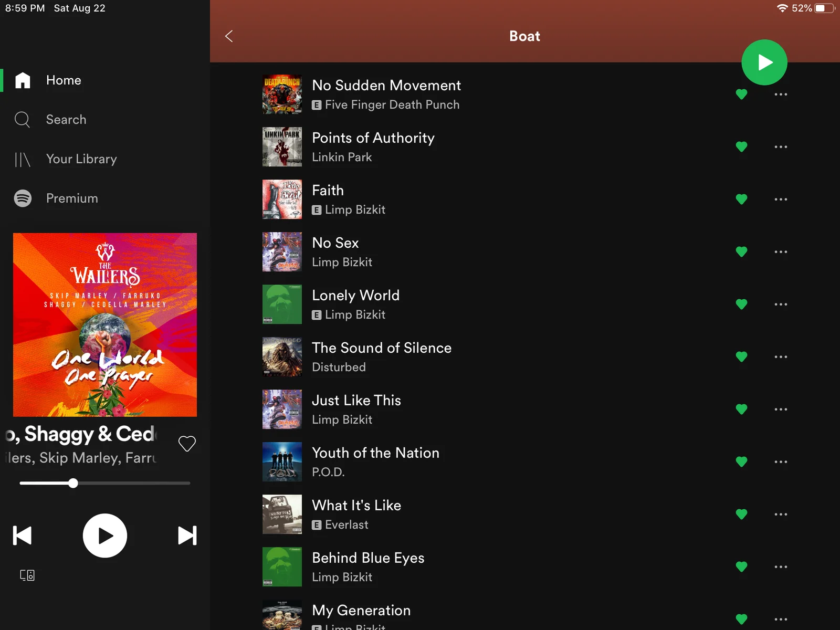Open Your Library in the sidebar
Viewport: 840px width, 630px height.
(81, 159)
